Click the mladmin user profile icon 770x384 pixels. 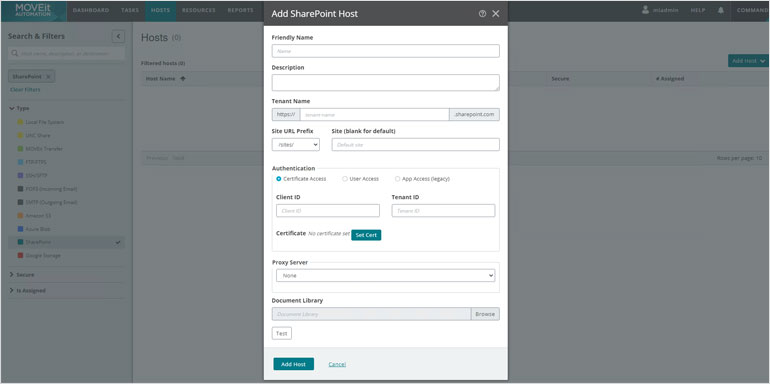tap(646, 10)
